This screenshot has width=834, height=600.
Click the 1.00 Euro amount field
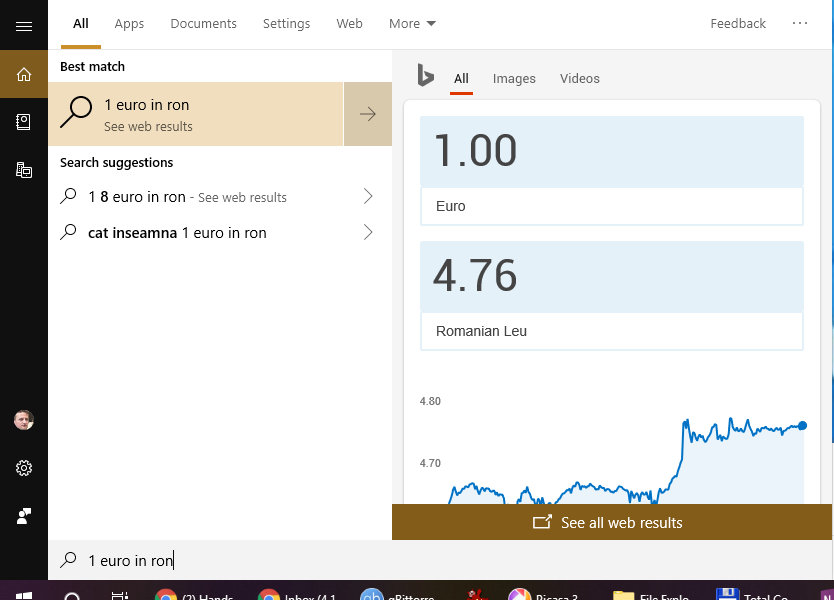[x=612, y=151]
